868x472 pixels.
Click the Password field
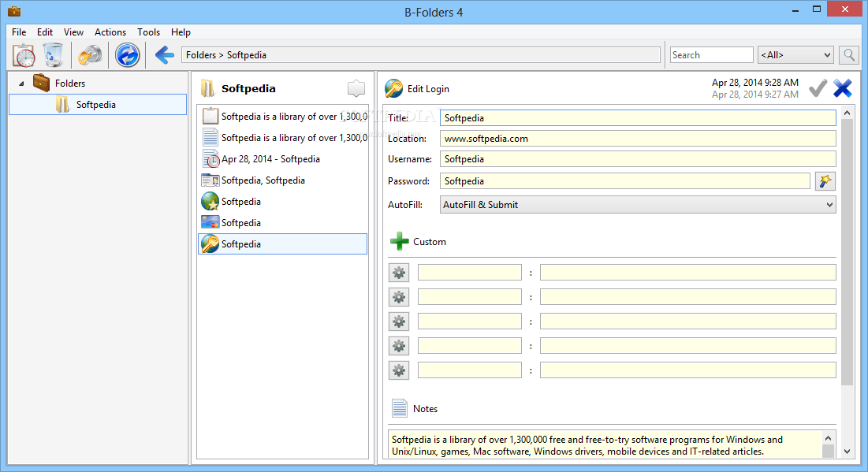tap(625, 181)
